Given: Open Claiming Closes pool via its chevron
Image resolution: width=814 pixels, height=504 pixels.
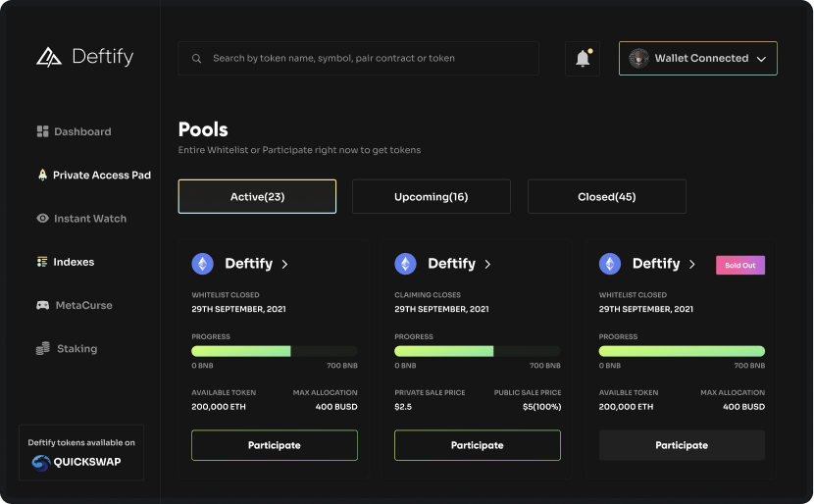Looking at the screenshot, I should point(487,264).
